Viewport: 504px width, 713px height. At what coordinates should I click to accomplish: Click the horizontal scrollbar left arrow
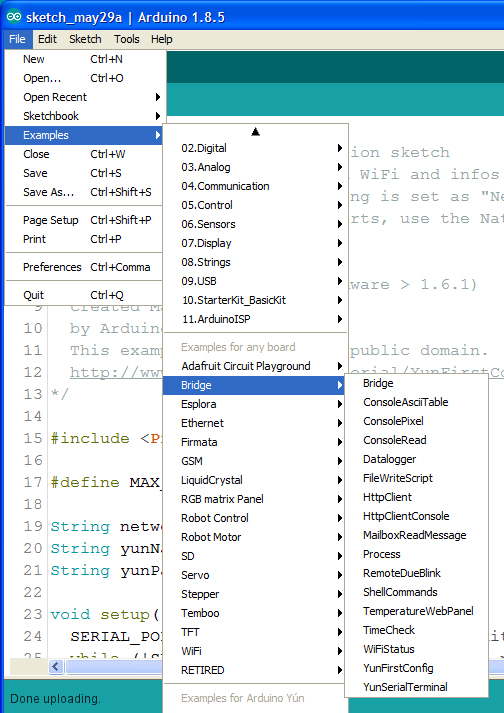click(x=56, y=667)
